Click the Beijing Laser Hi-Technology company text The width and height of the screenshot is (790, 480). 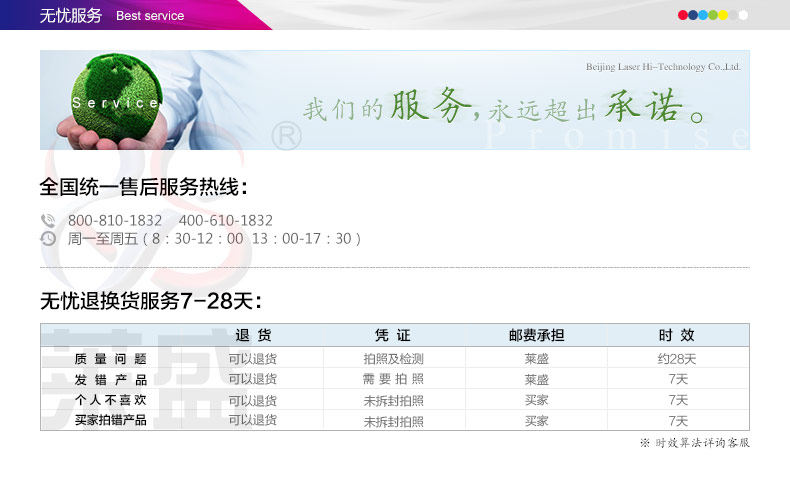pos(663,66)
